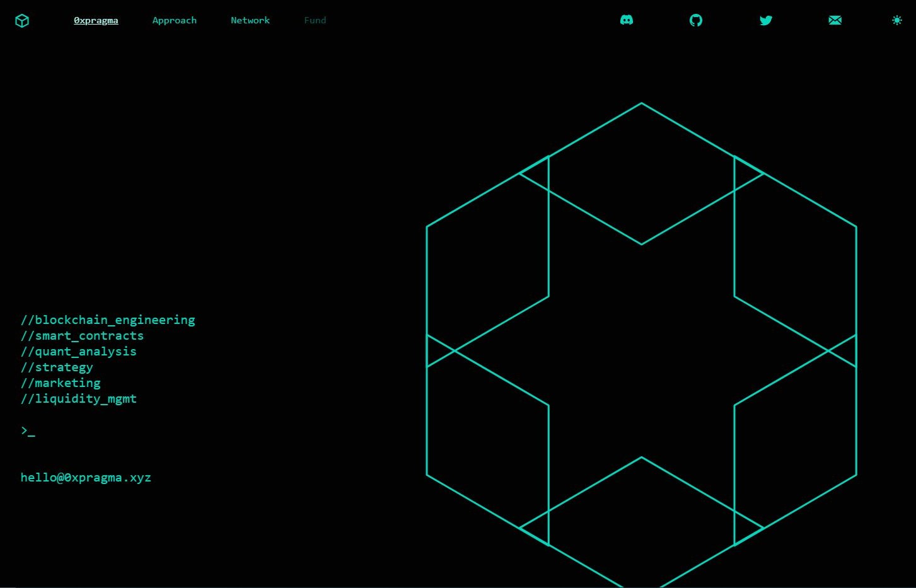Click the //blockchain_engineering text line
The image size is (916, 588).
(x=108, y=320)
